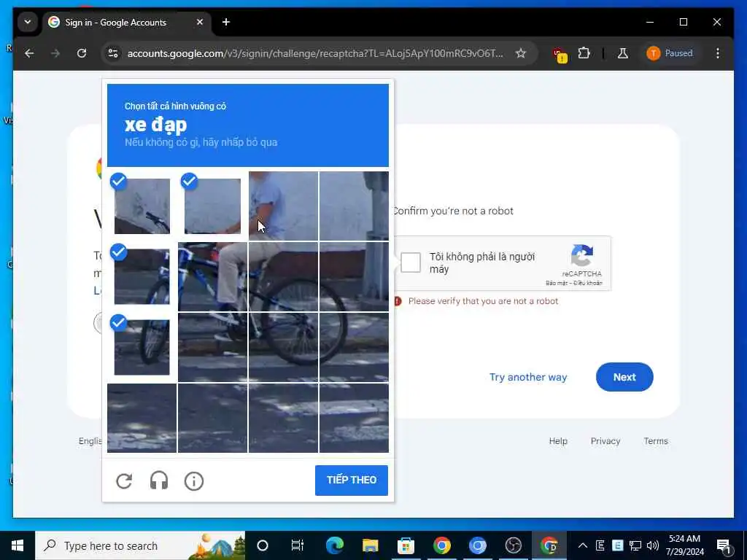
Task: Open the notification center
Action: click(x=724, y=545)
